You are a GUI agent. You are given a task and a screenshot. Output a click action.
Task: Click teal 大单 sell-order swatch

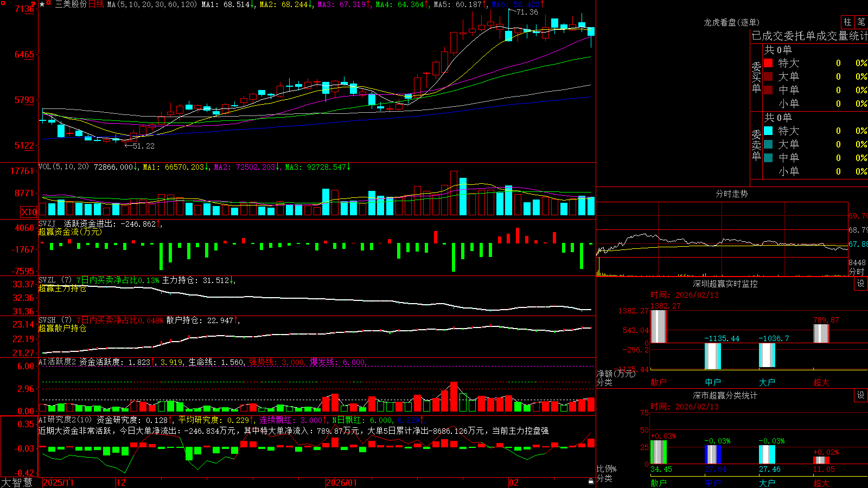pos(768,144)
